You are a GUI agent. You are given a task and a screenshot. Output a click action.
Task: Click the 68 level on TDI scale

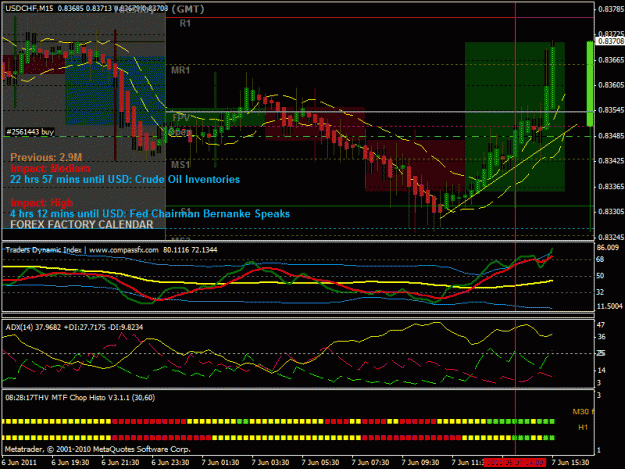[x=600, y=259]
